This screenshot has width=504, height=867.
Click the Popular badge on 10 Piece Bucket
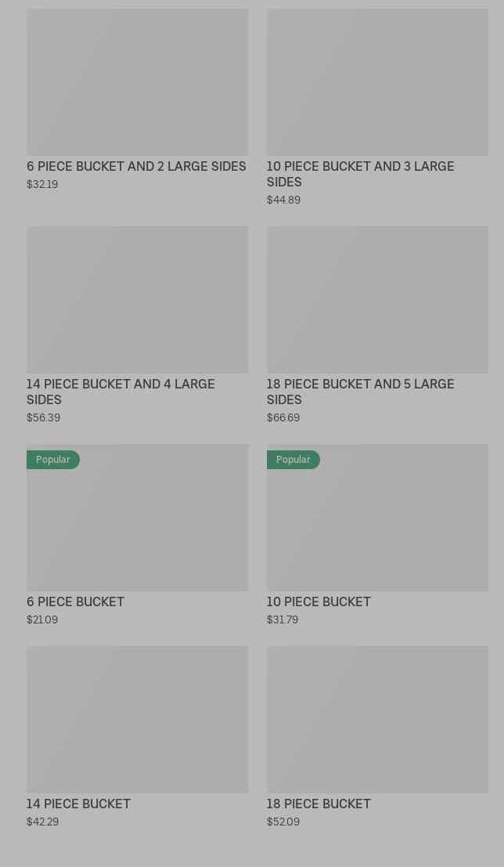click(293, 460)
